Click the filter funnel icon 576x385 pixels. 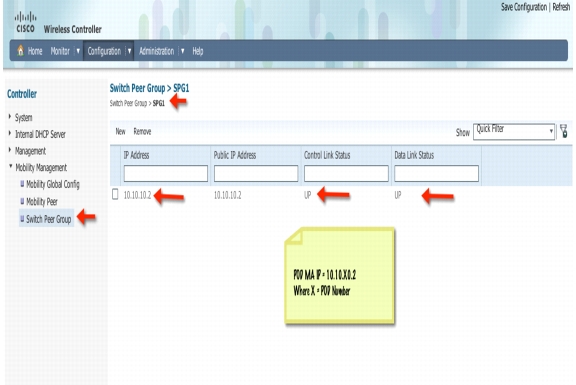(x=564, y=131)
